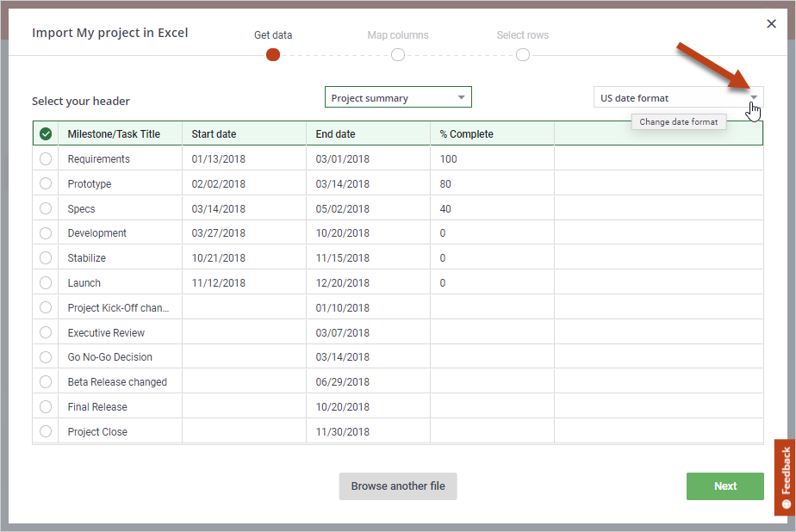Screen dimensions: 796x532
Task: Toggle the green checkmark on the header row
Action: pyautogui.click(x=46, y=133)
